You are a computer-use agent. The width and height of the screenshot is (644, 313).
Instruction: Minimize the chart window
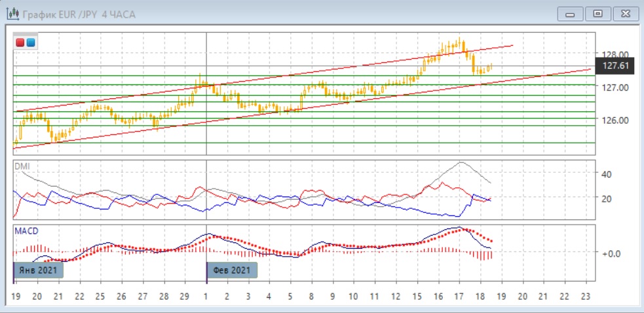(570, 14)
